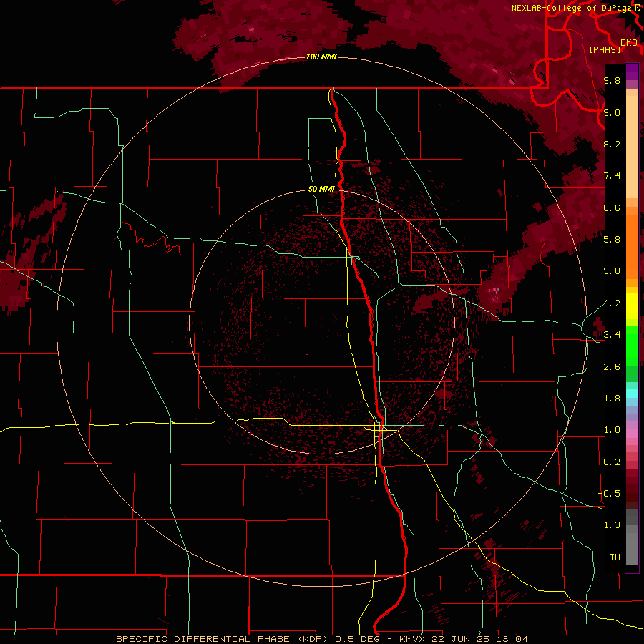Click the (KDP) abbreviation in the caption
This screenshot has height=644, width=644.
pos(313,639)
